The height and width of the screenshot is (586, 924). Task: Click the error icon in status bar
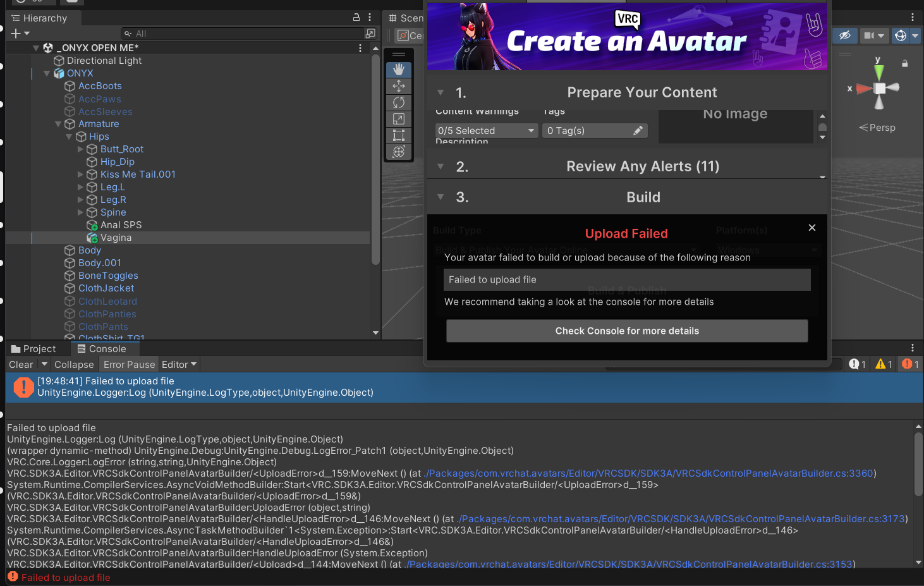13,577
